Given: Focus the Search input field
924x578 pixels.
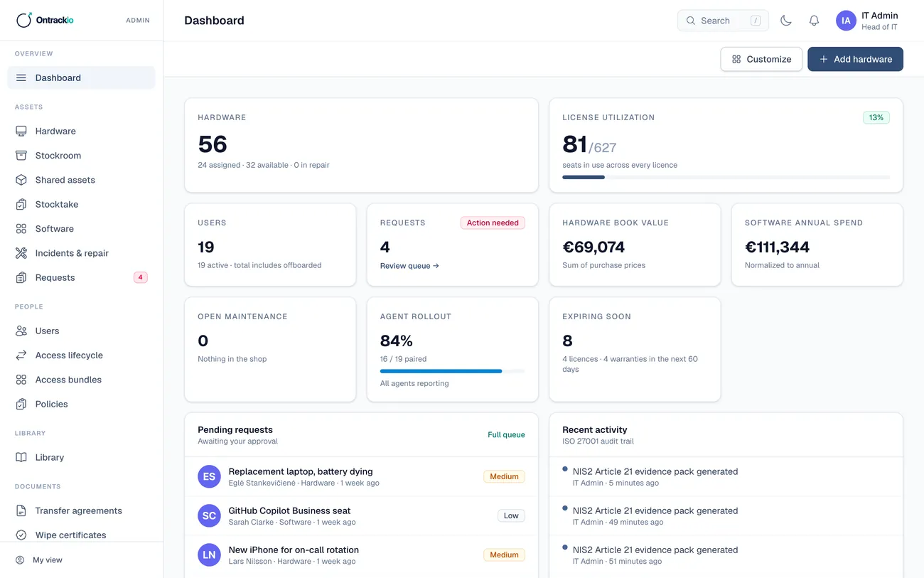Looking at the screenshot, I should 723,21.
